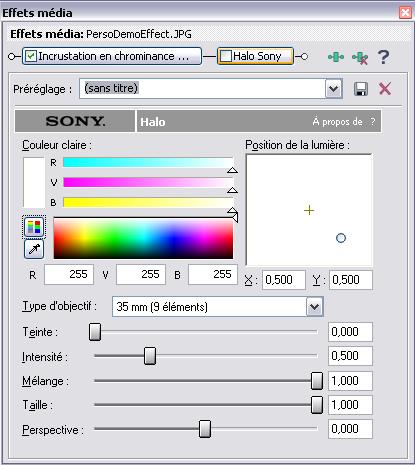
Task: Pick a color in the rainbow spectrum
Action: [143, 238]
